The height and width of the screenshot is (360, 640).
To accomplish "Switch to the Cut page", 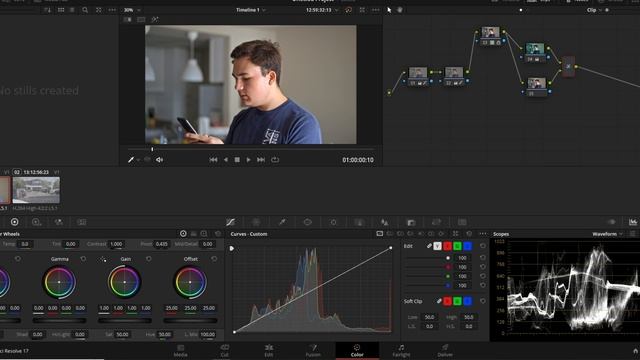I will [x=224, y=351].
